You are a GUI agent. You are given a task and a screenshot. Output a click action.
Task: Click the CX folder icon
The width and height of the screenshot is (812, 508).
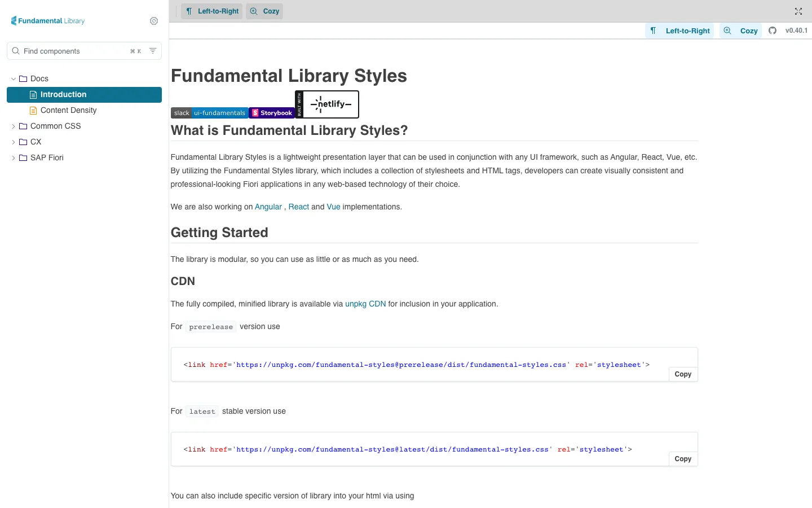point(23,142)
